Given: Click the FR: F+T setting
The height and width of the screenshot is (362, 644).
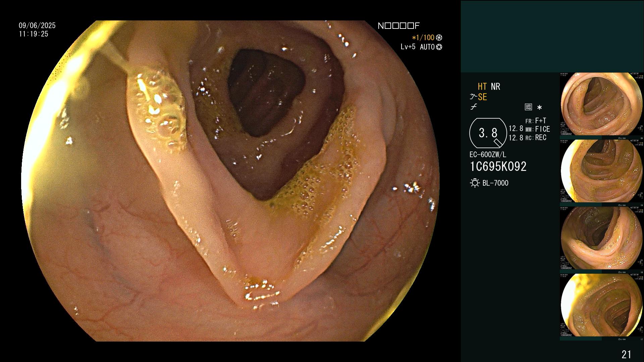Looking at the screenshot, I should coord(536,121).
